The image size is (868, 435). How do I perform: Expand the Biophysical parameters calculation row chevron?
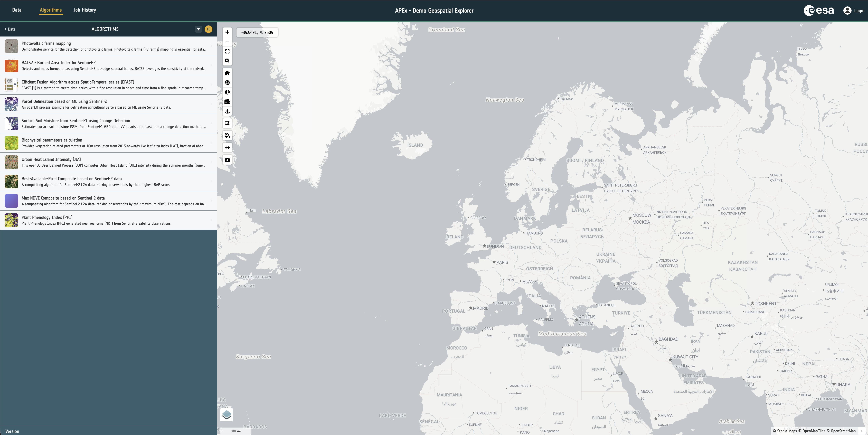[211, 143]
